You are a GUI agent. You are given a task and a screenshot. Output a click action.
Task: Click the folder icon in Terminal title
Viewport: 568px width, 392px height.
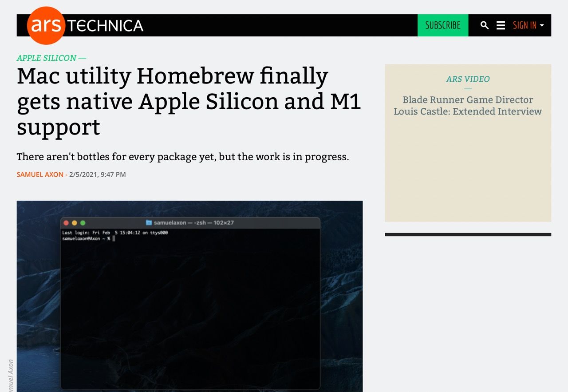[149, 222]
